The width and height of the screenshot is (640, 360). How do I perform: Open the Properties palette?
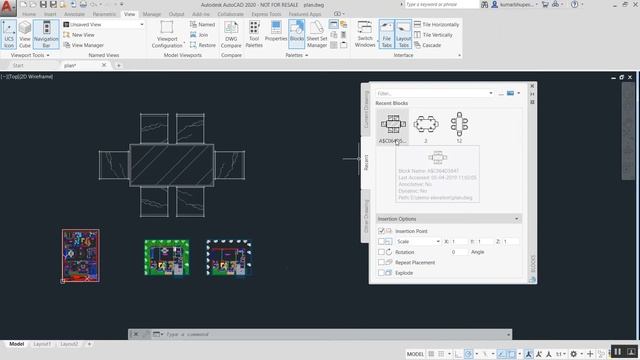point(276,31)
